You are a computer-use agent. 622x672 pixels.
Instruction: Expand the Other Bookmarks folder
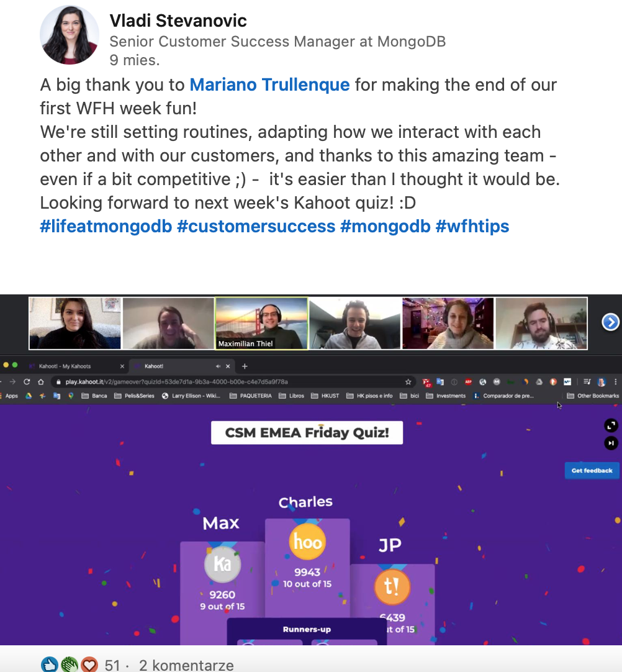point(593,396)
